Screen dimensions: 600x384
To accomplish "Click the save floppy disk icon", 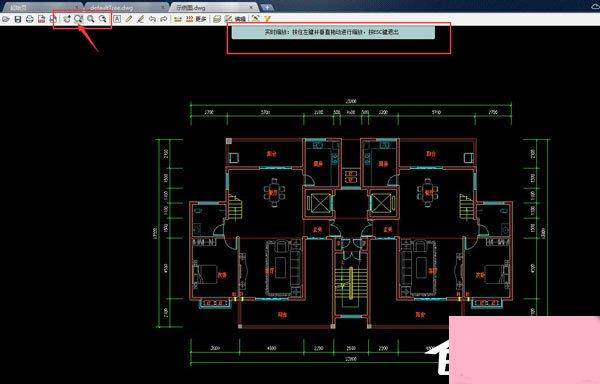I will coord(18,19).
